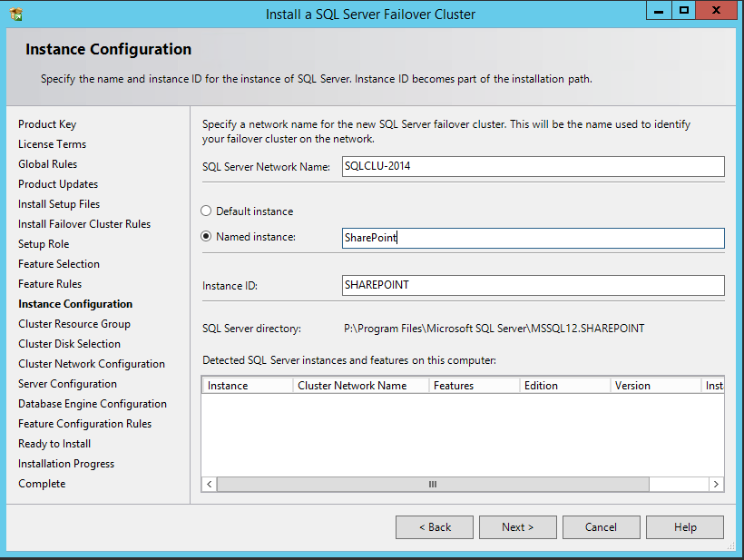Select the Feature Selection step
This screenshot has height=560, width=744.
(x=59, y=264)
